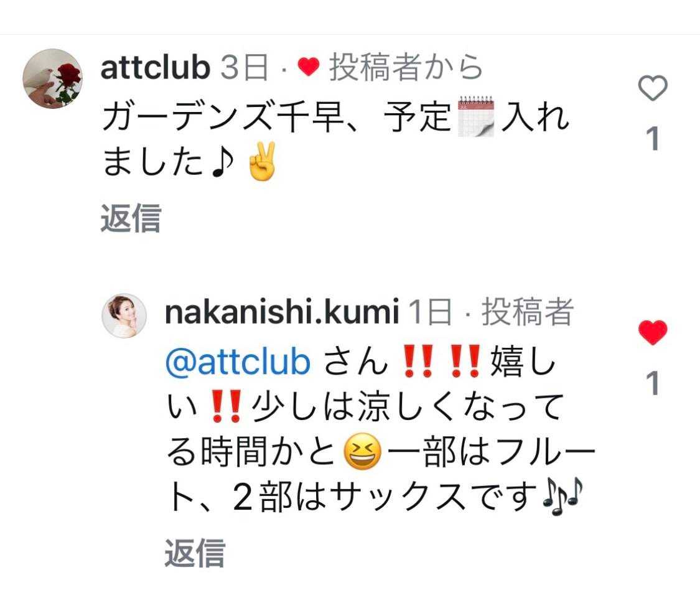Tap the 投稿者から label on attclub's comment
Viewport: 700px width, 608px height.
(x=406, y=67)
